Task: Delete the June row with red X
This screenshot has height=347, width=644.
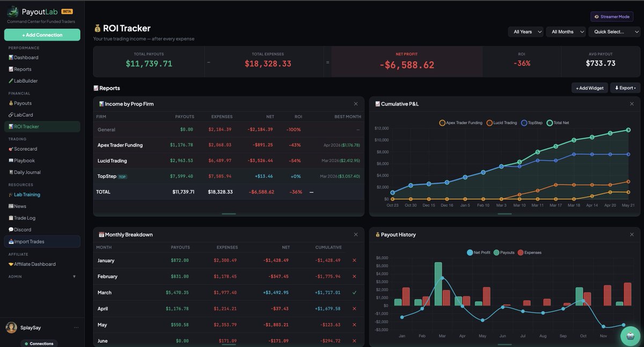Action: click(x=354, y=341)
